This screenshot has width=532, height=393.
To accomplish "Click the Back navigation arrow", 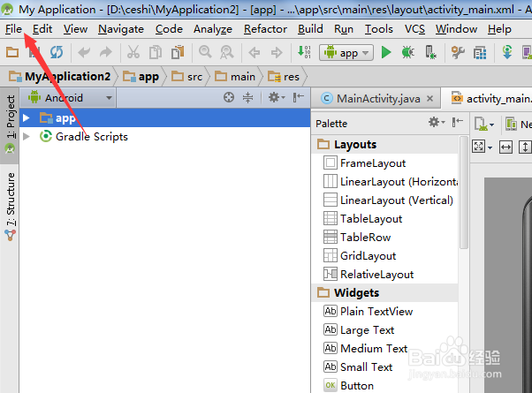I will tap(255, 53).
